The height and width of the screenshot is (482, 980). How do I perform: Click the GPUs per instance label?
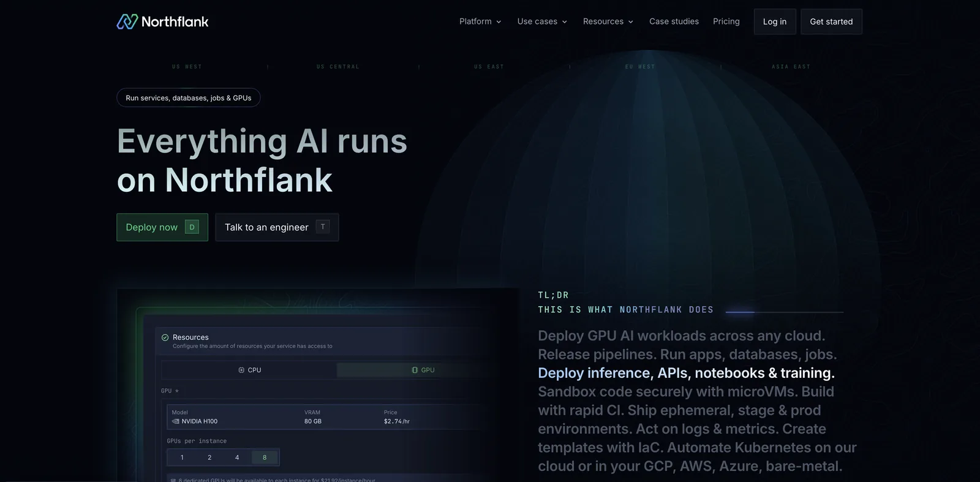(197, 441)
